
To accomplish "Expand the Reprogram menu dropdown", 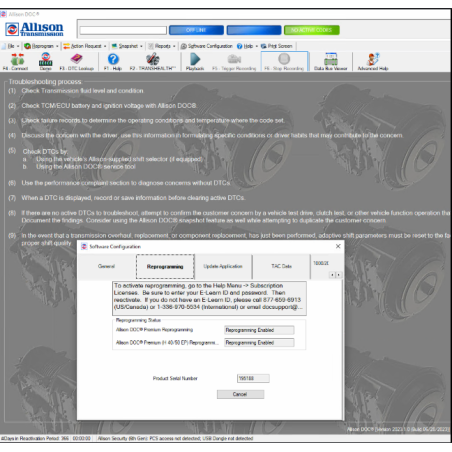I will (x=41, y=46).
